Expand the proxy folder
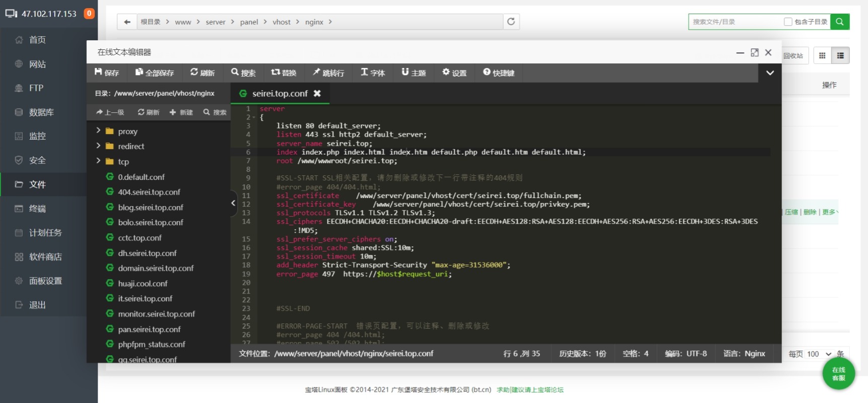The height and width of the screenshot is (403, 868). (x=99, y=131)
